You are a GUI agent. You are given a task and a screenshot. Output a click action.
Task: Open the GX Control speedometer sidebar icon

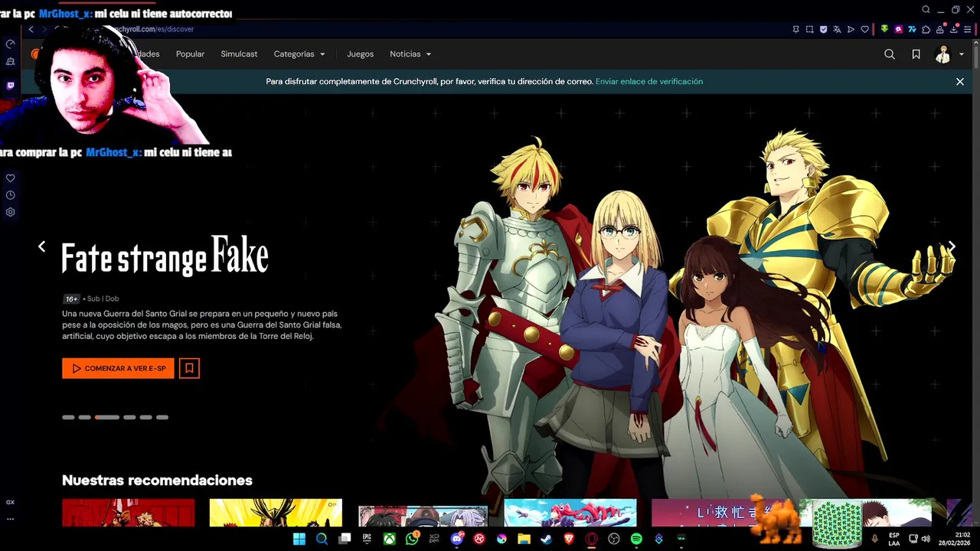[x=10, y=44]
